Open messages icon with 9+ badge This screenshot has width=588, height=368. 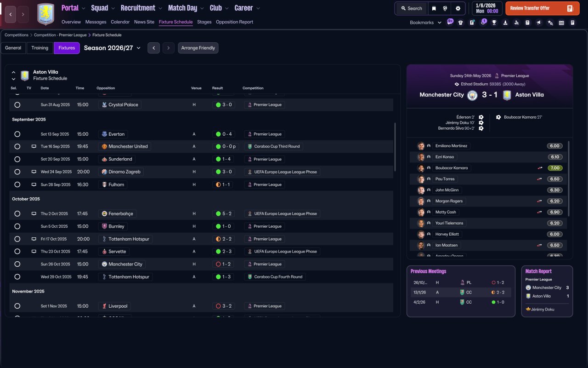pyautogui.click(x=450, y=22)
